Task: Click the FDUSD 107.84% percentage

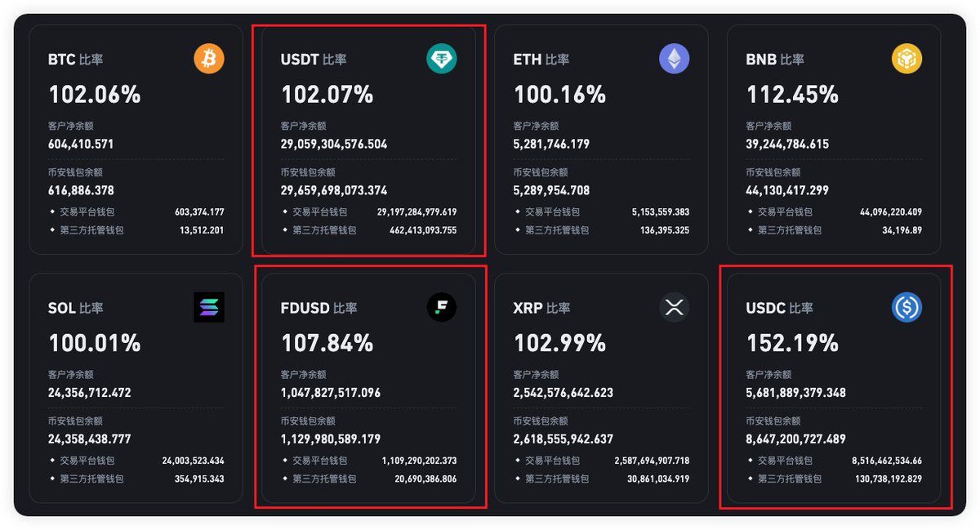Action: [x=327, y=343]
